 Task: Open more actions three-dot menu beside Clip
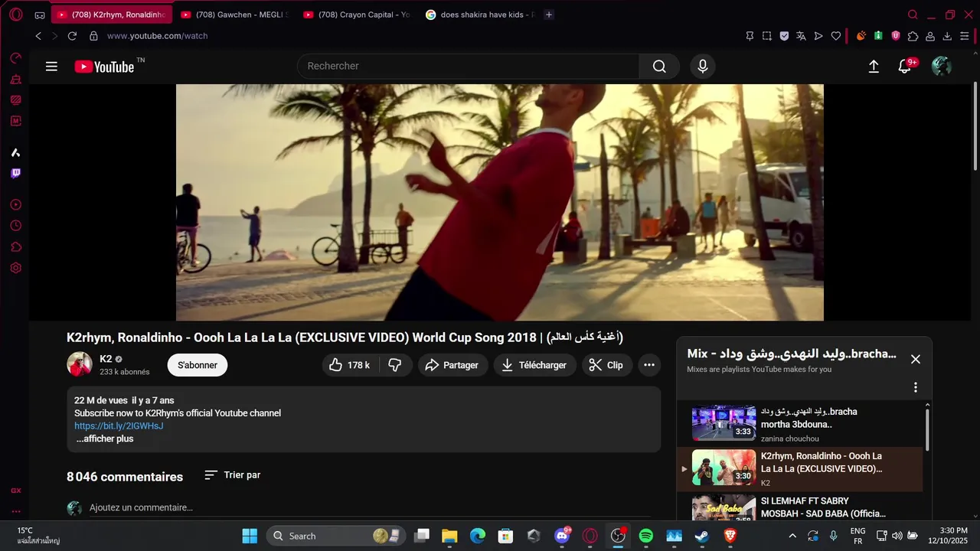pyautogui.click(x=649, y=365)
